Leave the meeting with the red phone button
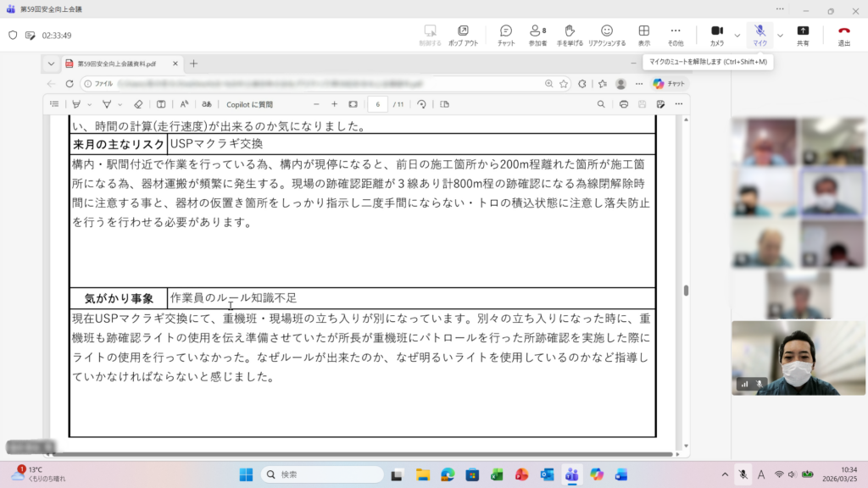The width and height of the screenshot is (868, 488). pos(843,35)
